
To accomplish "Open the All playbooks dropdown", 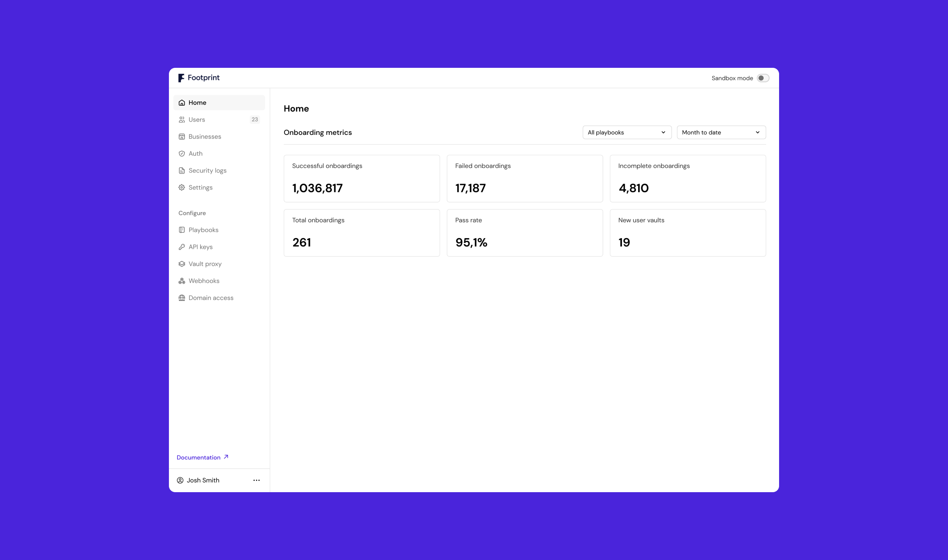I will (x=627, y=133).
